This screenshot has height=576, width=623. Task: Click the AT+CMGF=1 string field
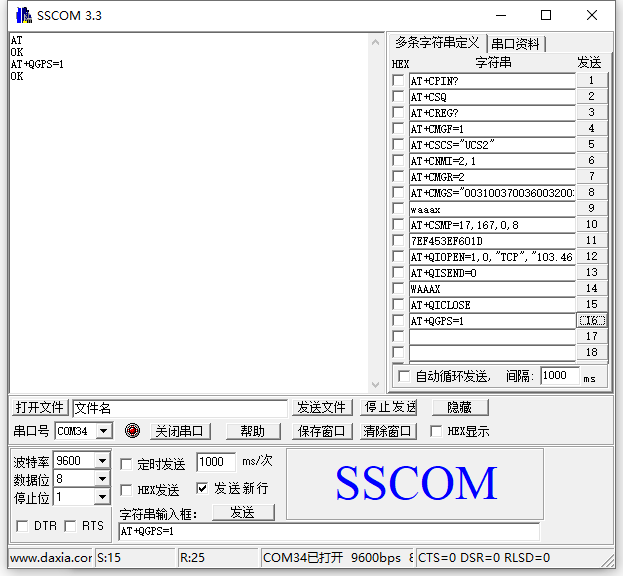[x=492, y=129]
